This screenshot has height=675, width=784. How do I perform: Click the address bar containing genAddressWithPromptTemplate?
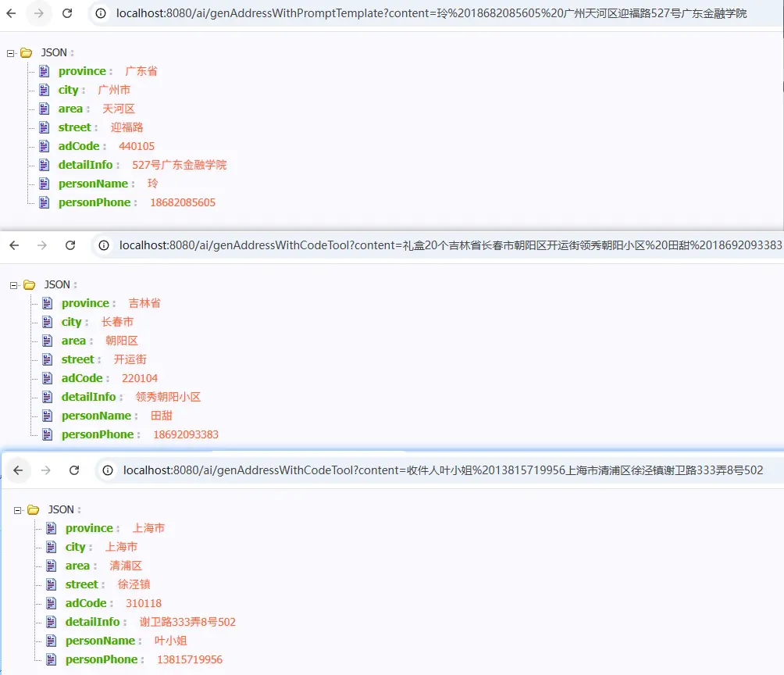point(429,13)
